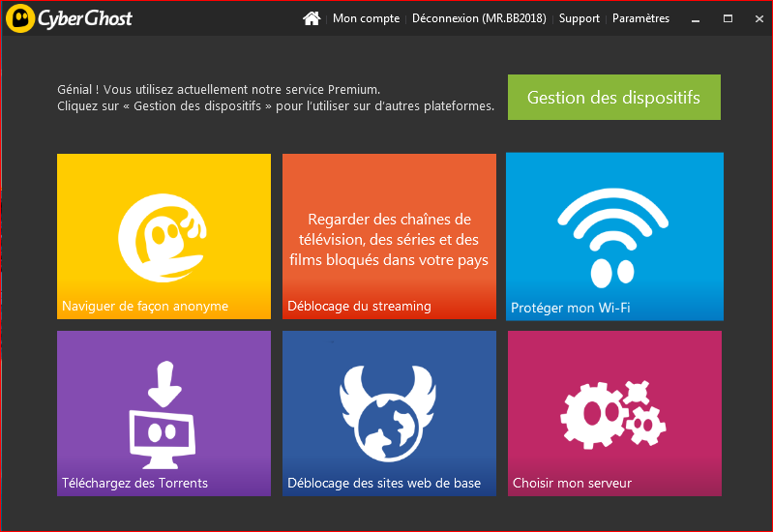Viewport: 773px width, 532px height.
Task: Select Naviguer de façon anonyme label
Action: [145, 307]
